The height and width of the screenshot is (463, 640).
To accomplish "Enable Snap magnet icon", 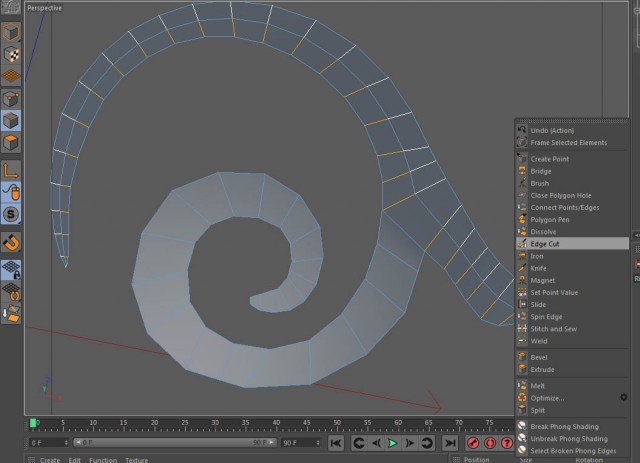I will 11,242.
